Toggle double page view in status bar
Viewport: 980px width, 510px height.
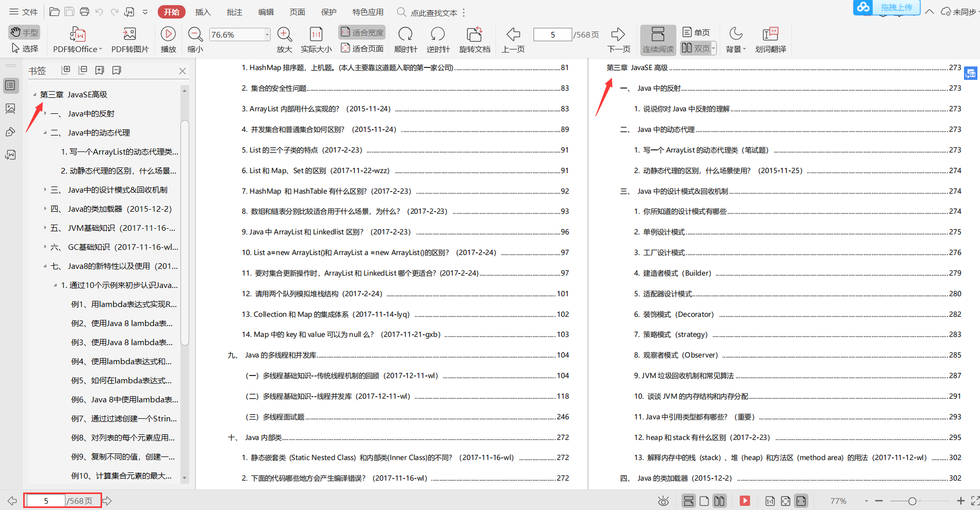click(720, 501)
